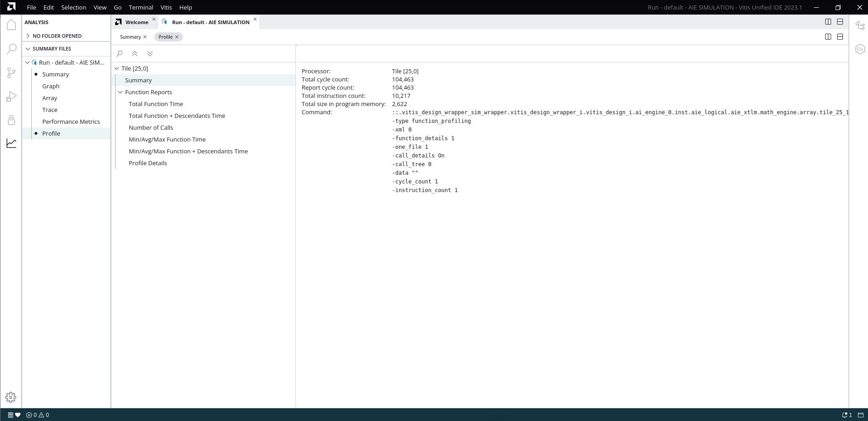Click the search magnifier in profile toolbar
Screen dimensions: 868x421
[120, 54]
